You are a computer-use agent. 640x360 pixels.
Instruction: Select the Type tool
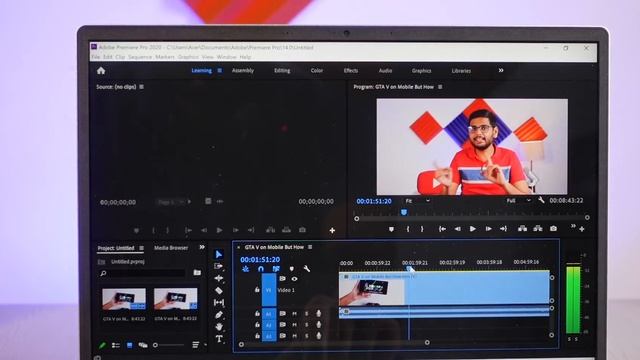(x=219, y=338)
